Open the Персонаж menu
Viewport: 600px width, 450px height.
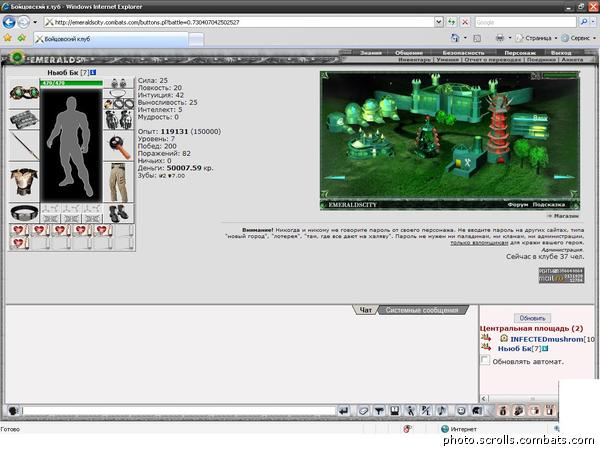click(520, 53)
